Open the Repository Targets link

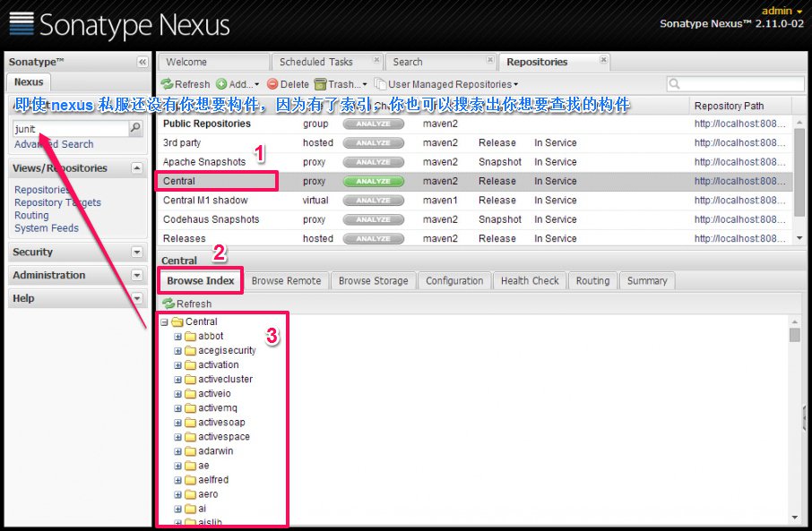point(57,202)
